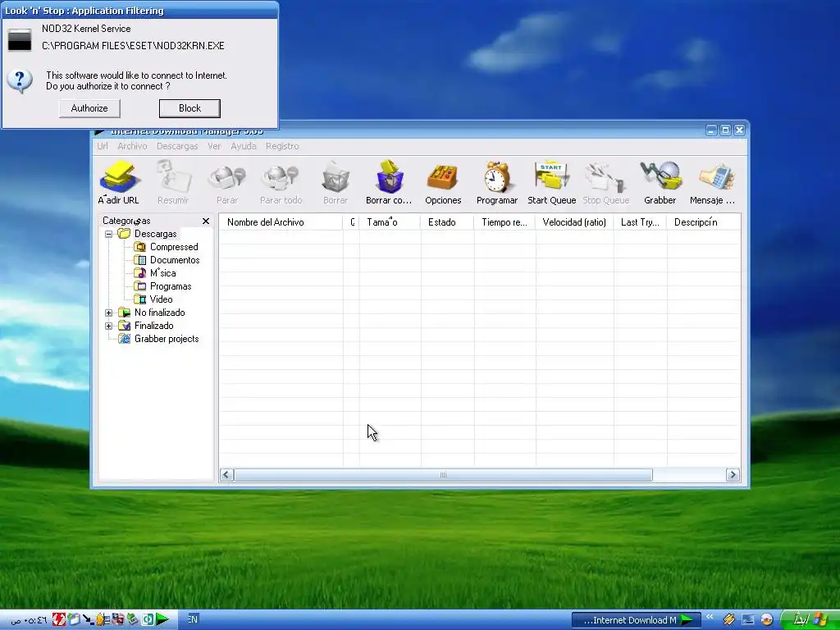This screenshot has width=840, height=630.
Task: Sort by Nombre del Archivo column
Action: [x=281, y=222]
